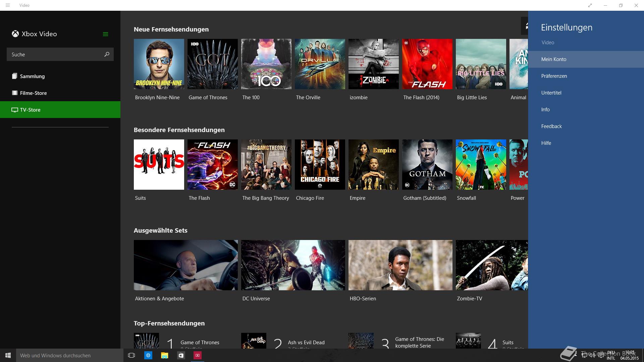
Task: Open Hilfe in Einstellungen
Action: coord(586,143)
